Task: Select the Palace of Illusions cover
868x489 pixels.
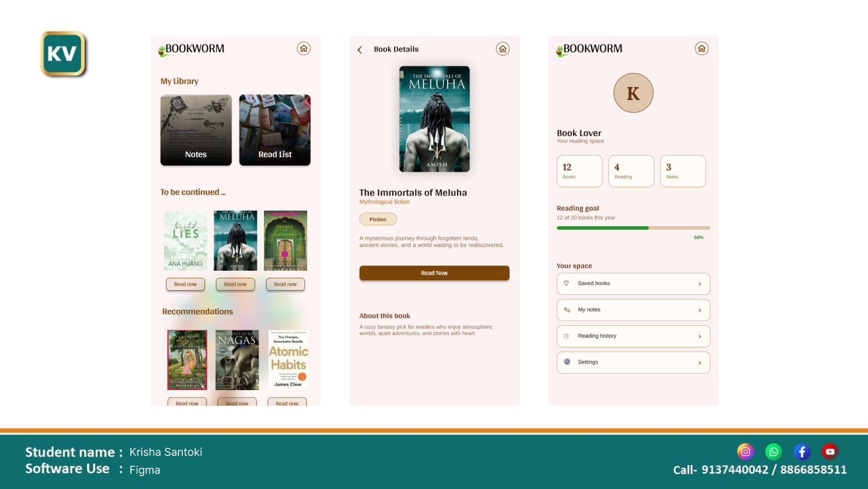Action: (286, 240)
